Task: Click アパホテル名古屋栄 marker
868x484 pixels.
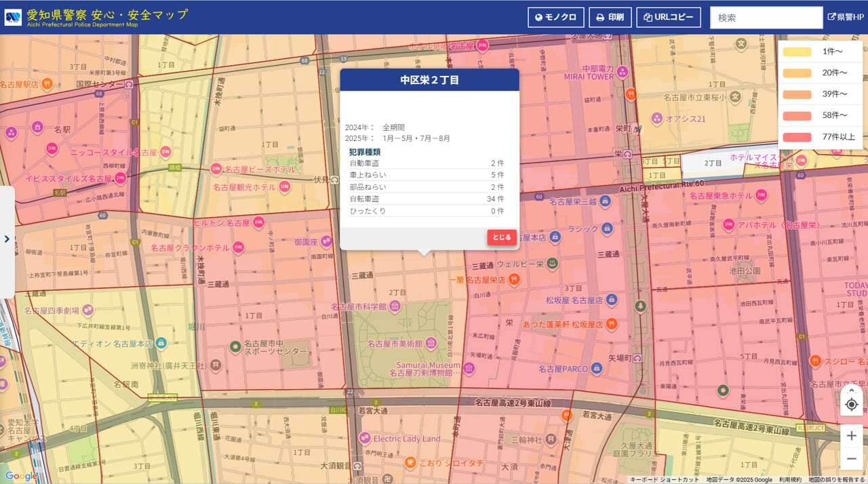Action: [729, 224]
